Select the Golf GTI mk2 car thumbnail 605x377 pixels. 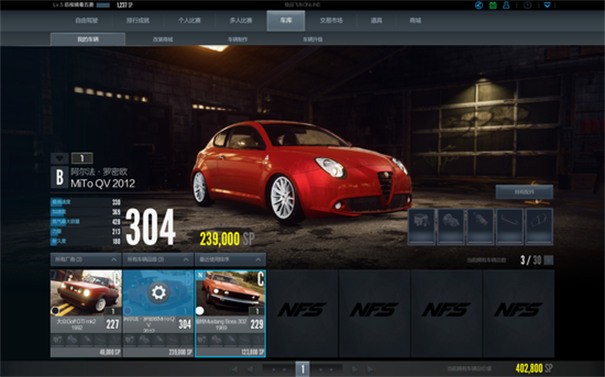click(86, 292)
